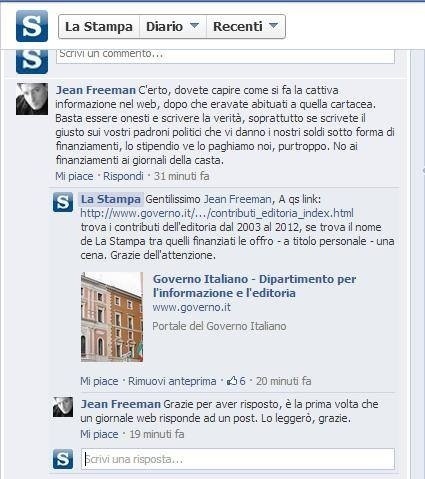The width and height of the screenshot is (425, 479).
Task: Like Jean Freeman's first comment with Mi piace
Action: pos(74,176)
